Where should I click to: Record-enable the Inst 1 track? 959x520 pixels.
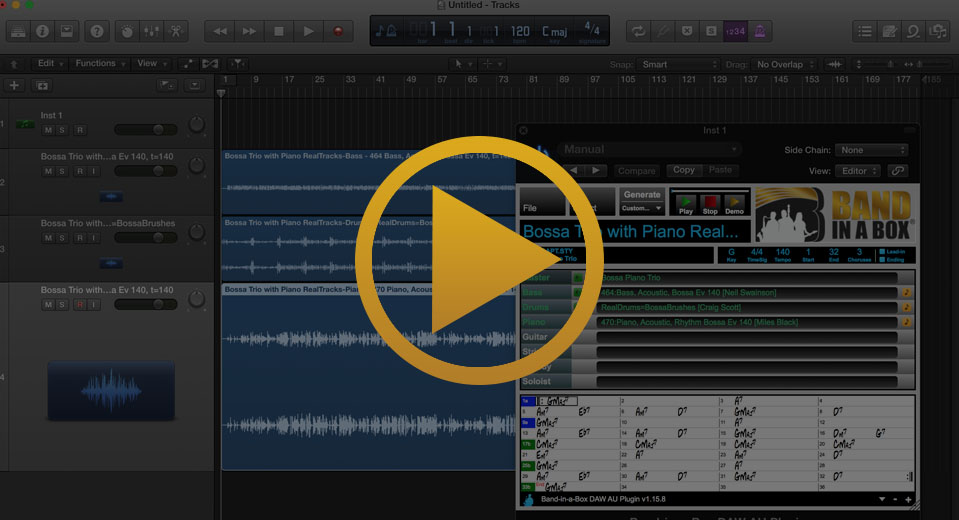[x=80, y=130]
